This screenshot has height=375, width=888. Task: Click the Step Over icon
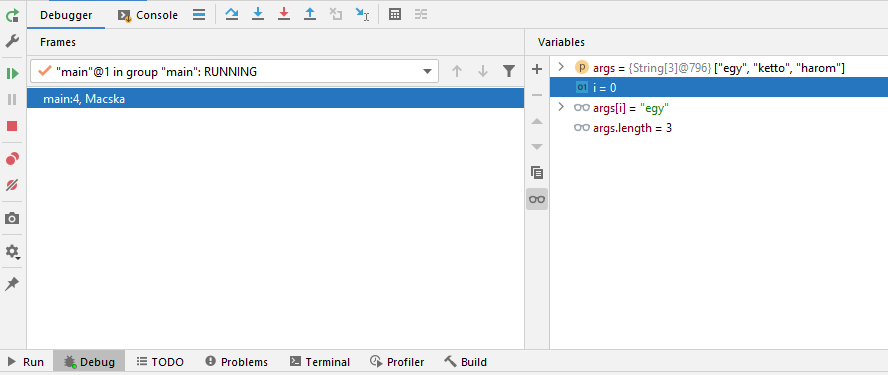[232, 15]
